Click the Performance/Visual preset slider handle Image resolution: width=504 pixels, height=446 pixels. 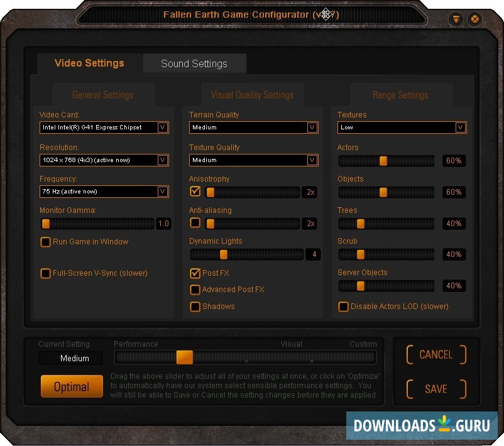[185, 357]
